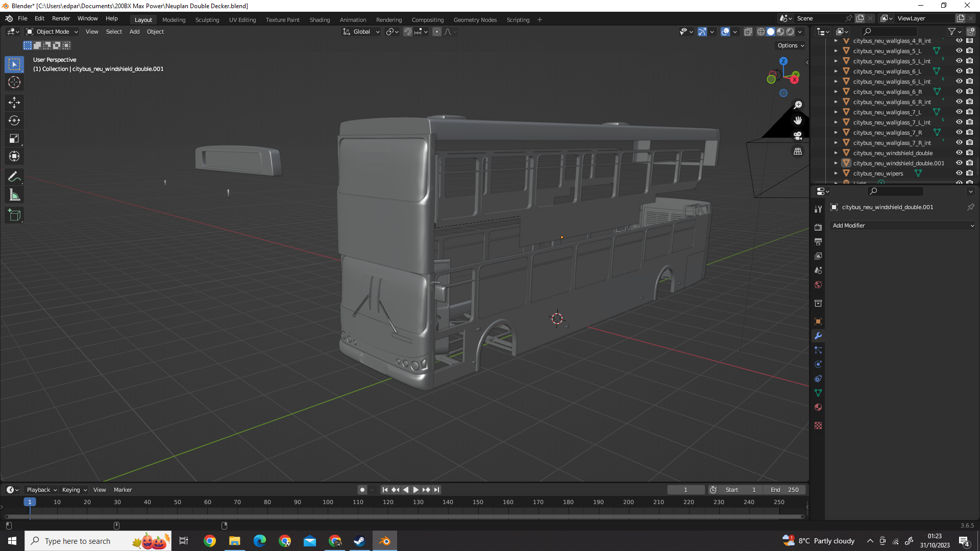Open the Material properties tab
980x551 pixels.
[x=818, y=407]
